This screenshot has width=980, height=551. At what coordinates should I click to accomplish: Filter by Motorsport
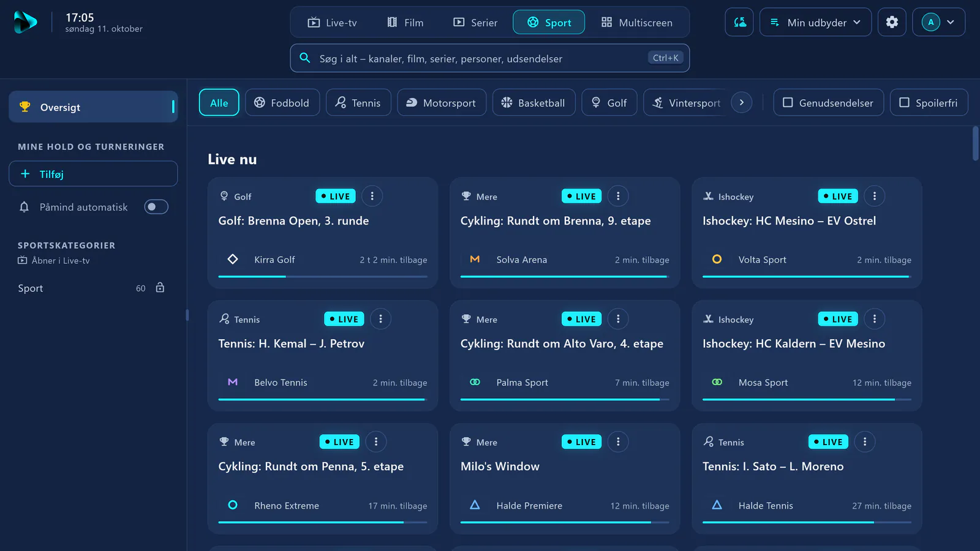[x=442, y=102]
